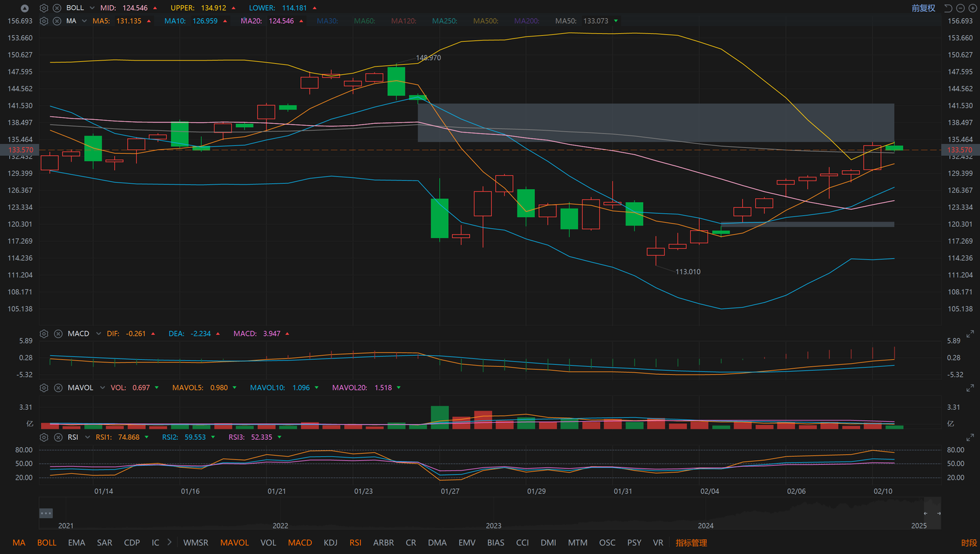Maximize the MACD panel with its expand icon
980x554 pixels.
click(x=970, y=334)
